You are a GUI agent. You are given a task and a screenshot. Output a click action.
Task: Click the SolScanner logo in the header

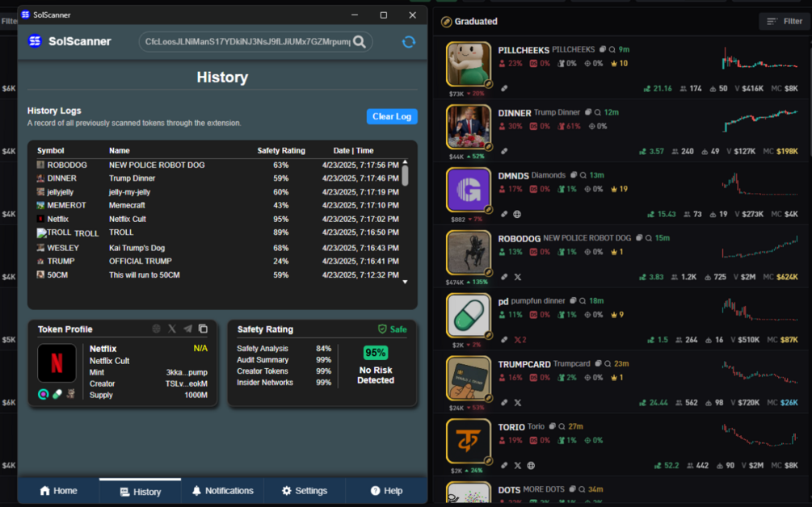(x=35, y=41)
